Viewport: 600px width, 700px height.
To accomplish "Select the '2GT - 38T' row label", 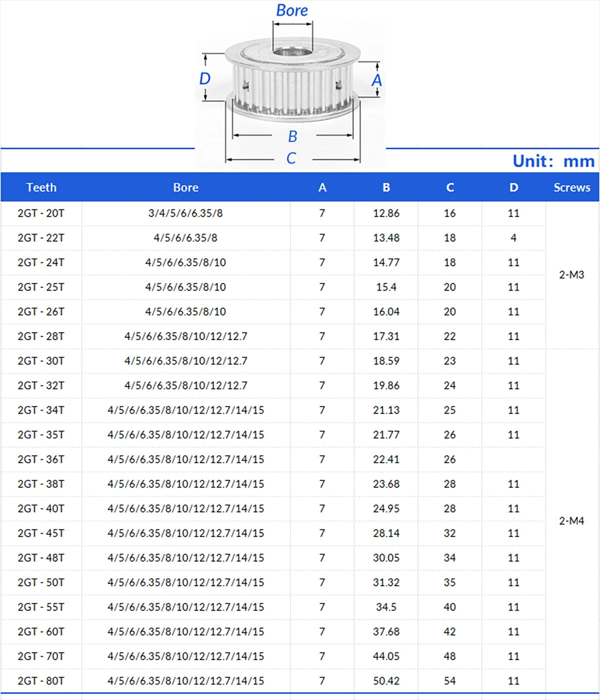I will pos(41,484).
